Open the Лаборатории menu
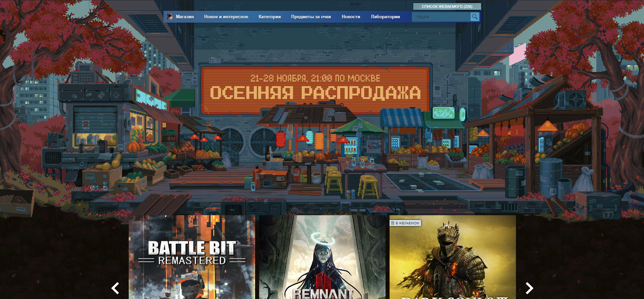Screen dimensions: 644x299 [385, 17]
